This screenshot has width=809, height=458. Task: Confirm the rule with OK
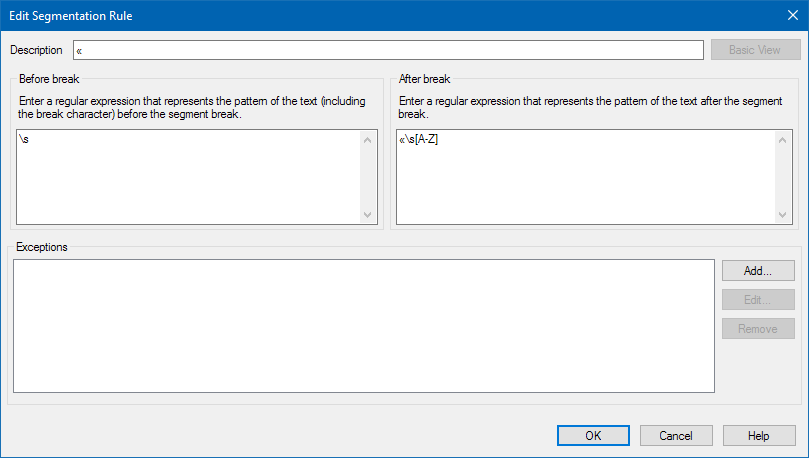[x=593, y=435]
